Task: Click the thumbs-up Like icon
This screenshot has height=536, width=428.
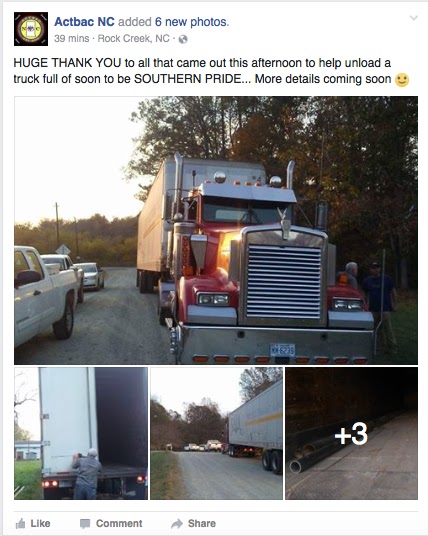Action: click(21, 523)
